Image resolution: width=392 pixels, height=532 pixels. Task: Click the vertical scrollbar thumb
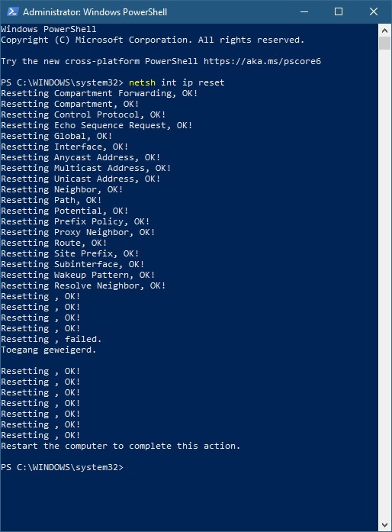(x=384, y=44)
